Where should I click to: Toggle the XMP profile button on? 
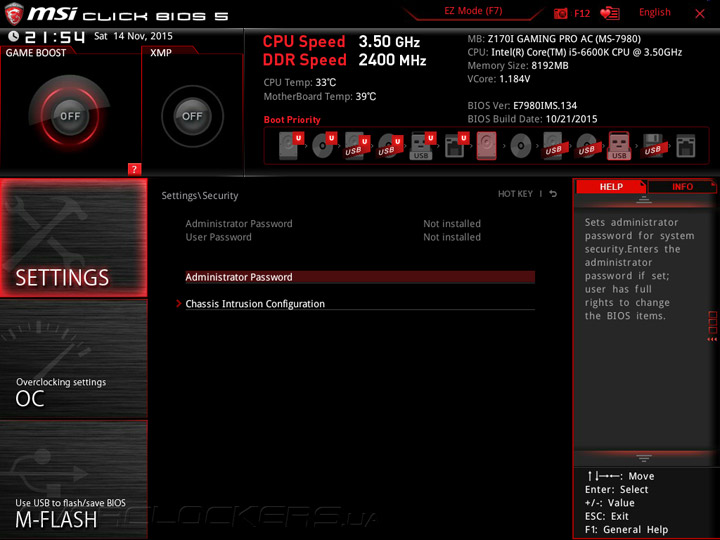click(192, 116)
